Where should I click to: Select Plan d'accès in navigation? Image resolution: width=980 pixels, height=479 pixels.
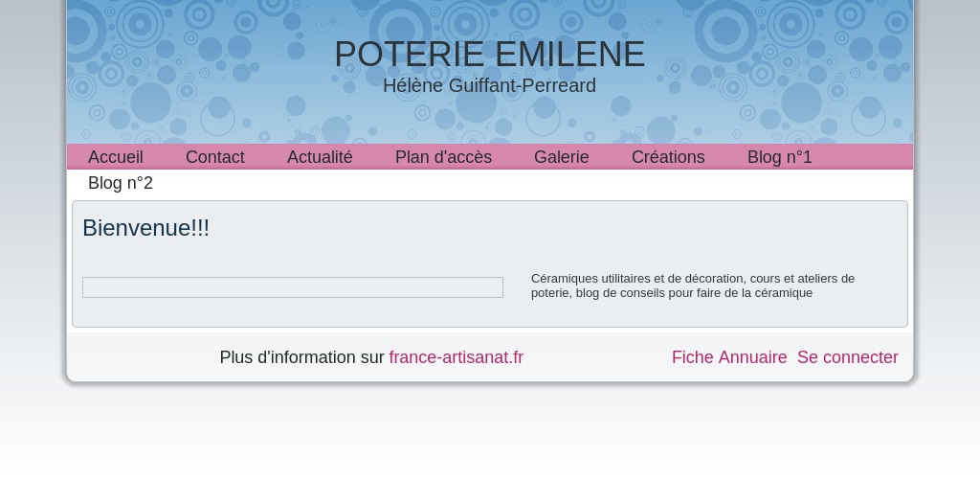(x=443, y=157)
